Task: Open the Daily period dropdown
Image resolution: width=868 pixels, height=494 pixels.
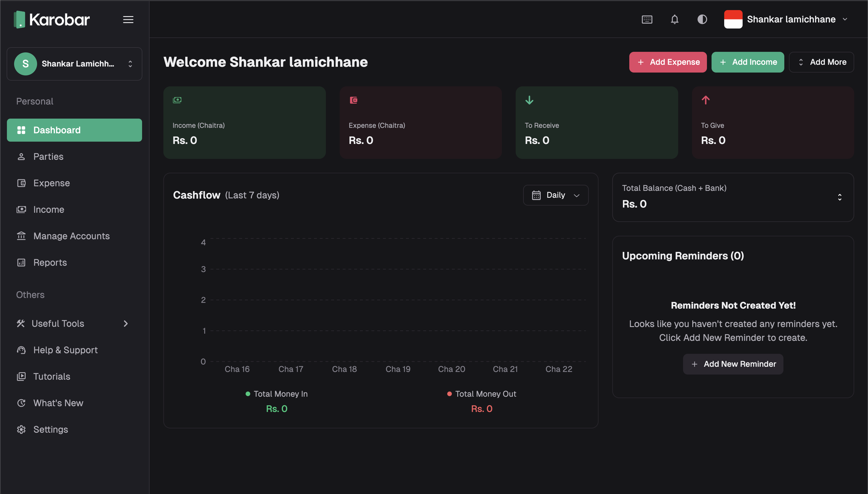Action: pyautogui.click(x=556, y=195)
